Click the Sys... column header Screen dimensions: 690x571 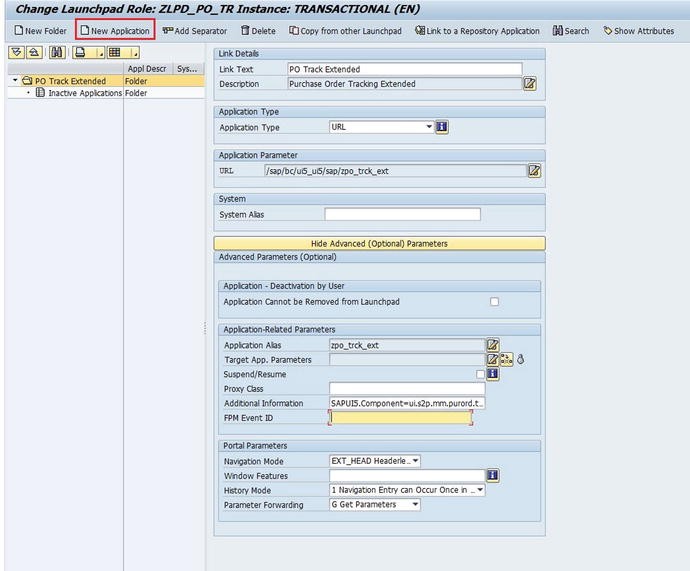188,69
